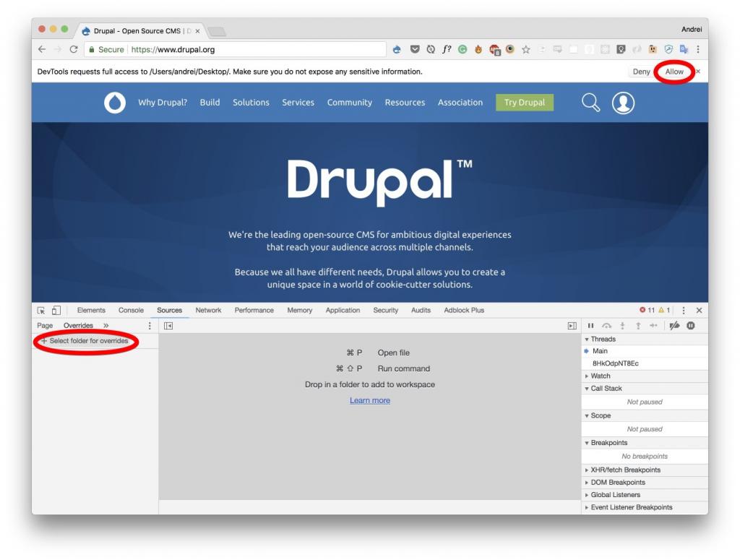Collapse the Threads section
This screenshot has height=560, width=740.
click(587, 339)
